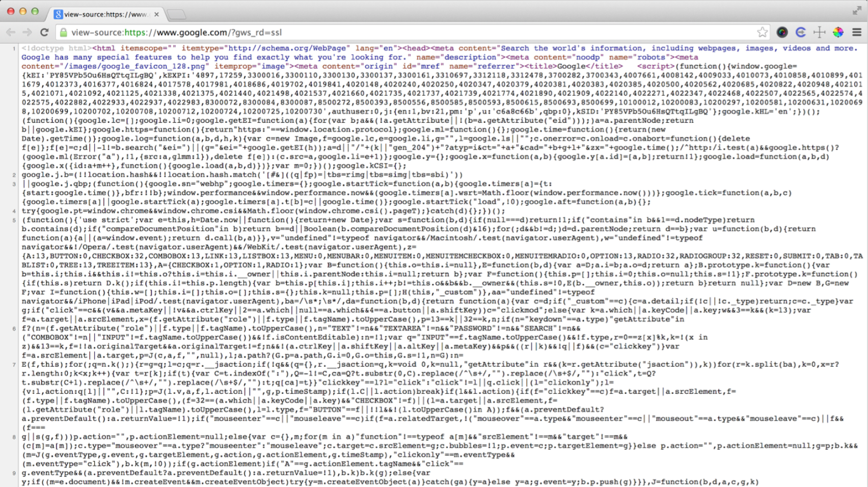This screenshot has height=487, width=868.
Task: Click the green zoom window button
Action: point(35,11)
